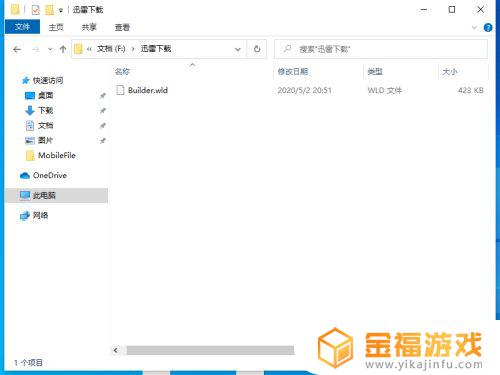This screenshot has width=500, height=375.
Task: Click the 423 KB size cell
Action: pos(471,90)
